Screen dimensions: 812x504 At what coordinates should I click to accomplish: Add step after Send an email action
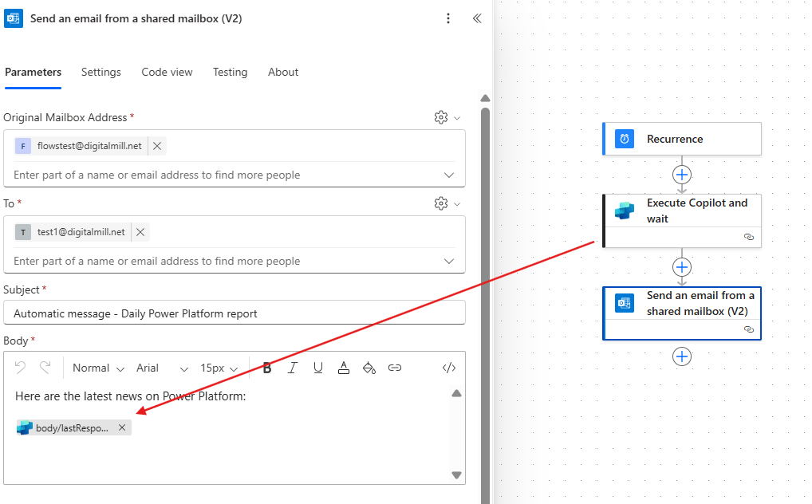click(682, 356)
